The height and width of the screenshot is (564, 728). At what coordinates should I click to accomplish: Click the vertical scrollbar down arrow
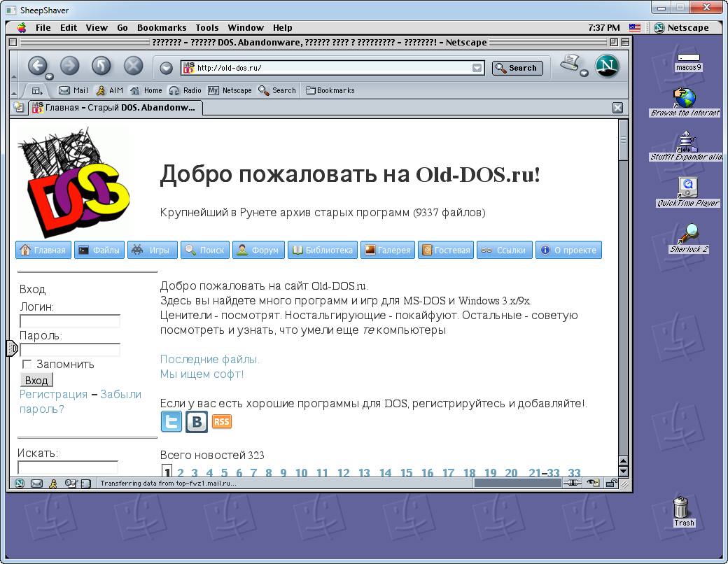624,471
